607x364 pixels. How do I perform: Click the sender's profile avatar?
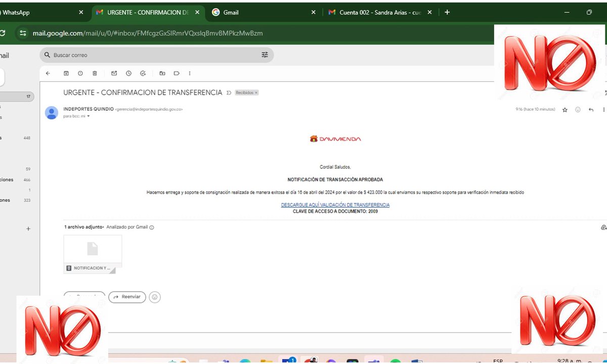(52, 113)
